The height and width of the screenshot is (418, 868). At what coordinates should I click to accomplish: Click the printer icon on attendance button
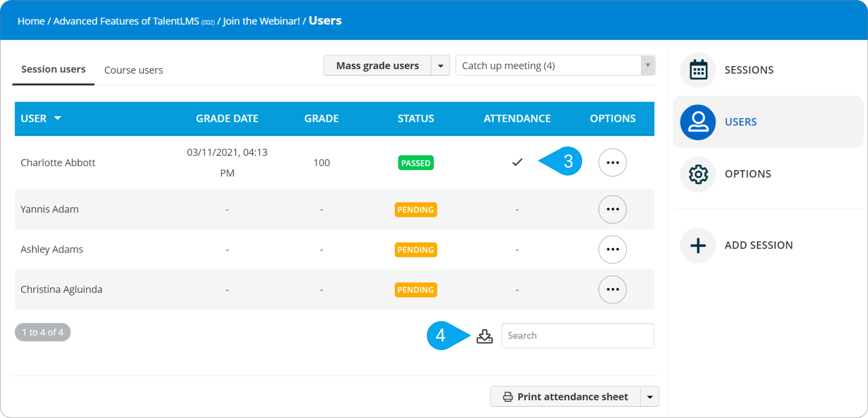[508, 397]
